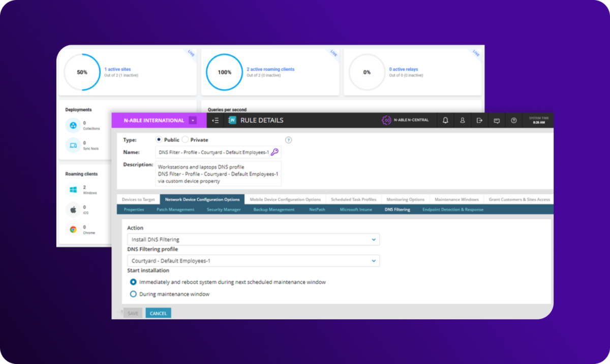610x364 pixels.
Task: Choose Immediately and reboot installation option
Action: click(x=133, y=282)
